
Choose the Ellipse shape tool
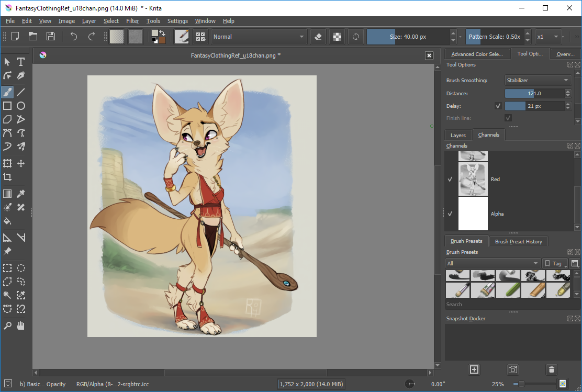21,106
